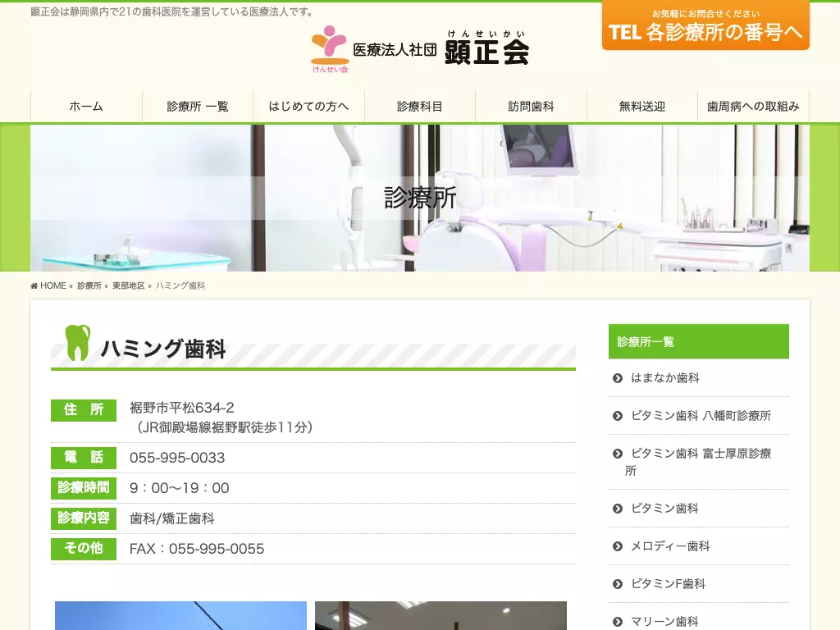The image size is (840, 630).
Task: Click the home icon in breadcrumb
Action: 34,286
